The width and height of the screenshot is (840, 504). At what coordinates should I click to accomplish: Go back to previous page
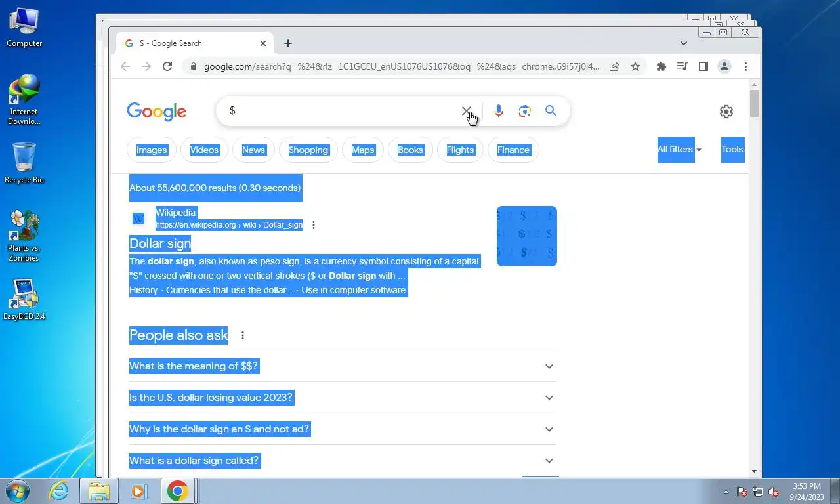click(125, 66)
